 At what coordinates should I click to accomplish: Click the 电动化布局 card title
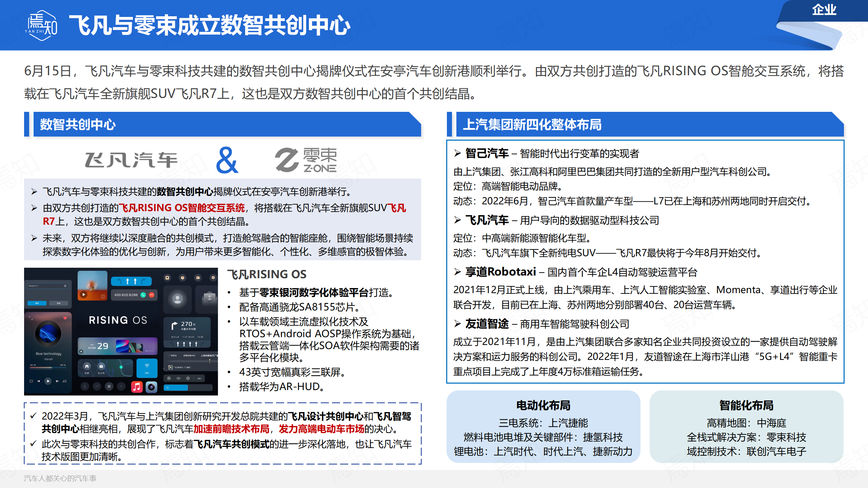543,405
